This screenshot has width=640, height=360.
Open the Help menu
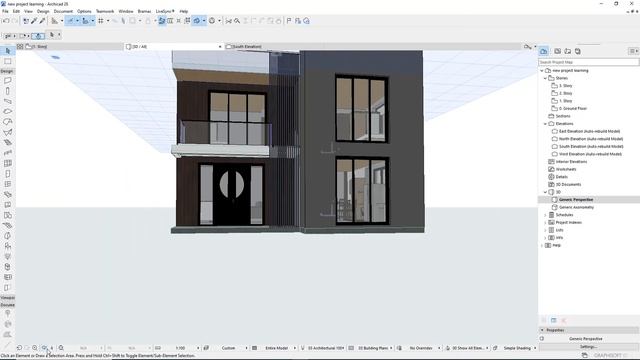coord(184,11)
